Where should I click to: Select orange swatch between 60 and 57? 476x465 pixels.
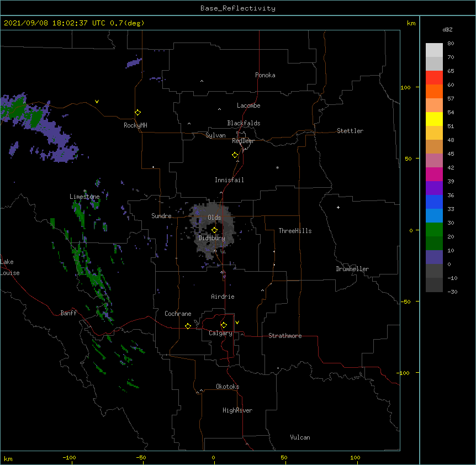434,91
